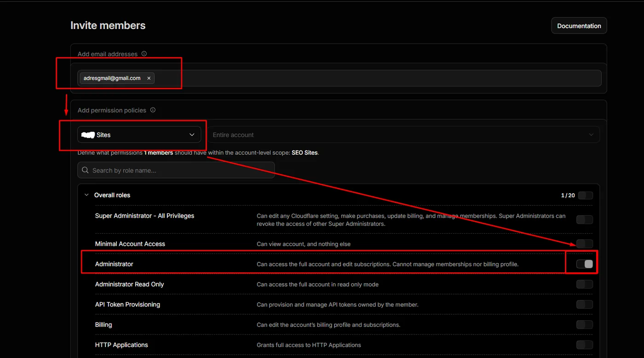The image size is (644, 358).
Task: Click the email addresses input field
Action: (x=339, y=78)
